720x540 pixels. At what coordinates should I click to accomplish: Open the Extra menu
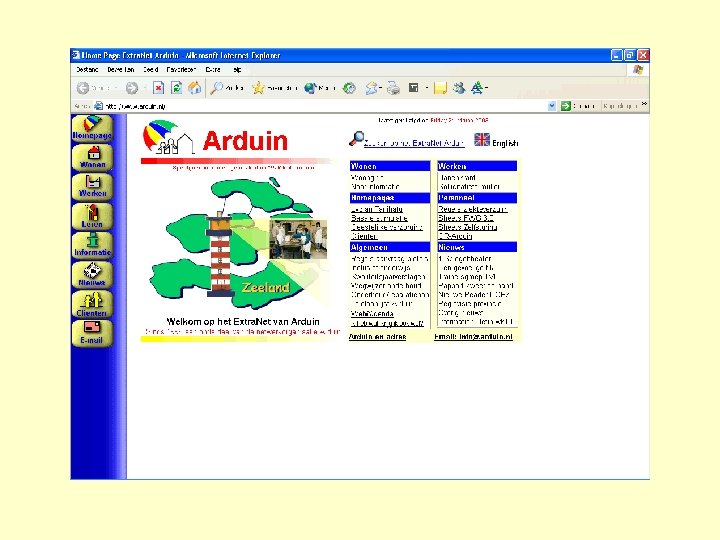coord(213,70)
